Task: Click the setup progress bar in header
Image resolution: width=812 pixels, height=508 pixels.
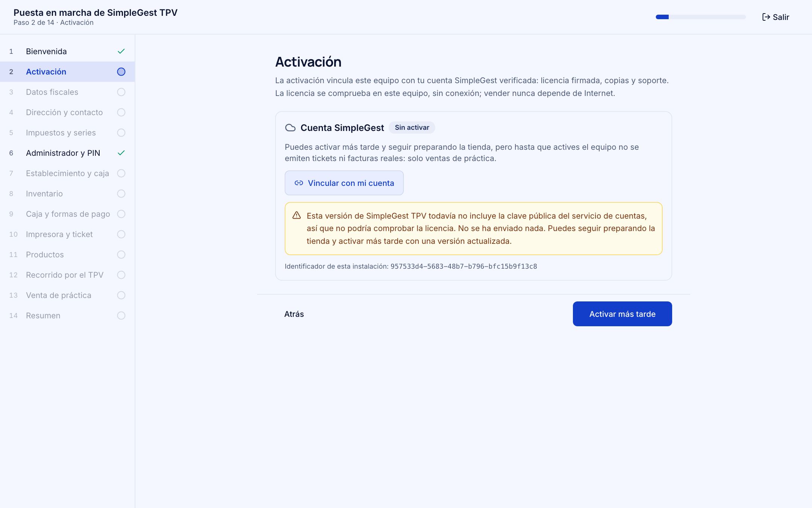Action: click(701, 17)
